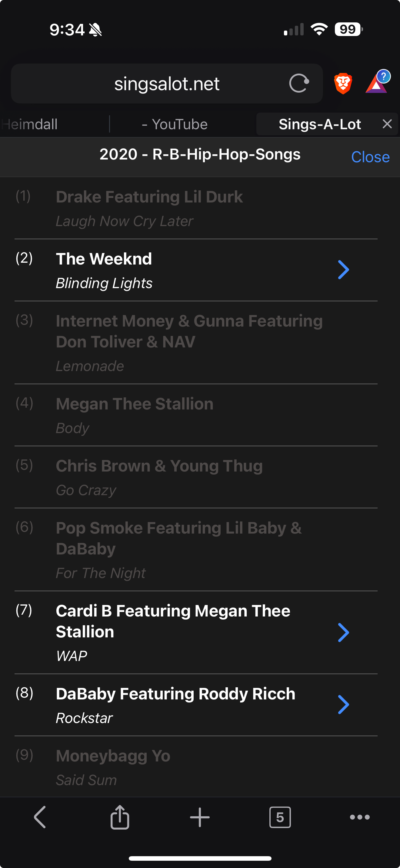Go back using the back arrow
Image resolution: width=400 pixels, height=868 pixels.
coord(40,817)
